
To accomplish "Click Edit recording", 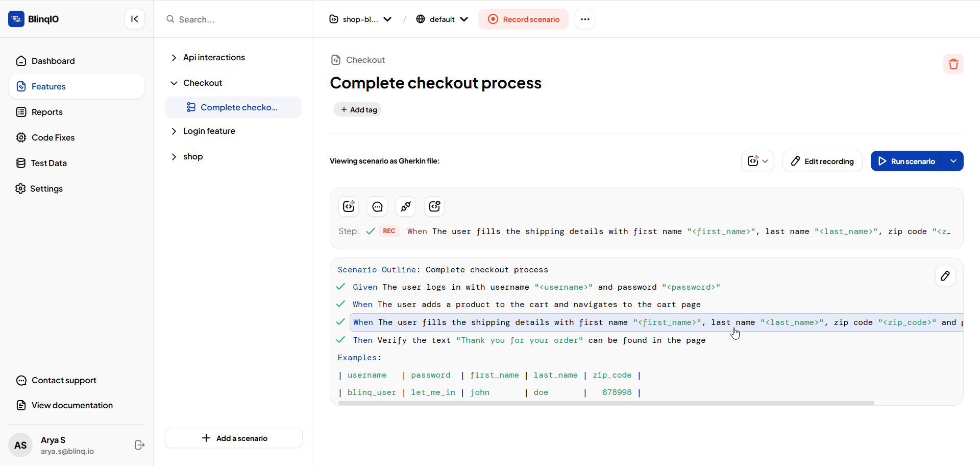I will [x=822, y=161].
